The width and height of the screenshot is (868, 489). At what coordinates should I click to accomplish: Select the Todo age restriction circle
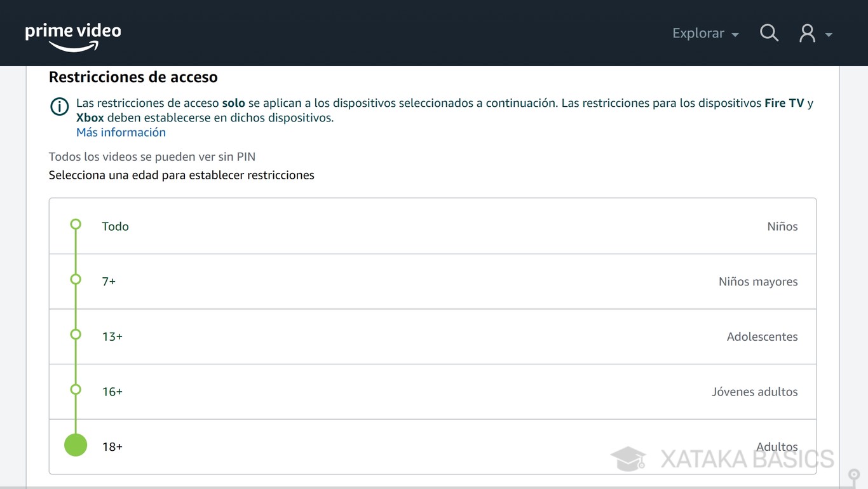[x=76, y=224]
